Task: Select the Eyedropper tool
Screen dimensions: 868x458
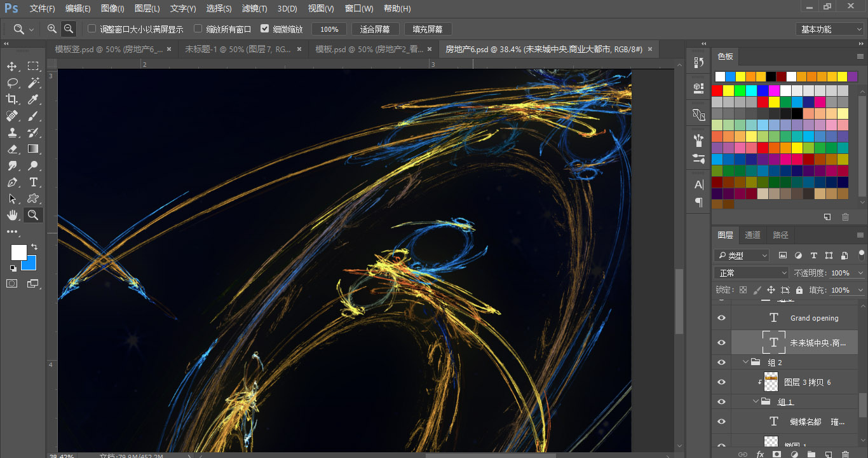Action: click(x=33, y=99)
